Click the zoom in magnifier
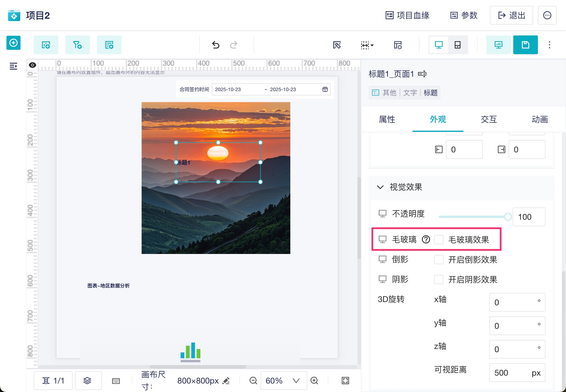Screen dimensions: 566x392 (314, 380)
